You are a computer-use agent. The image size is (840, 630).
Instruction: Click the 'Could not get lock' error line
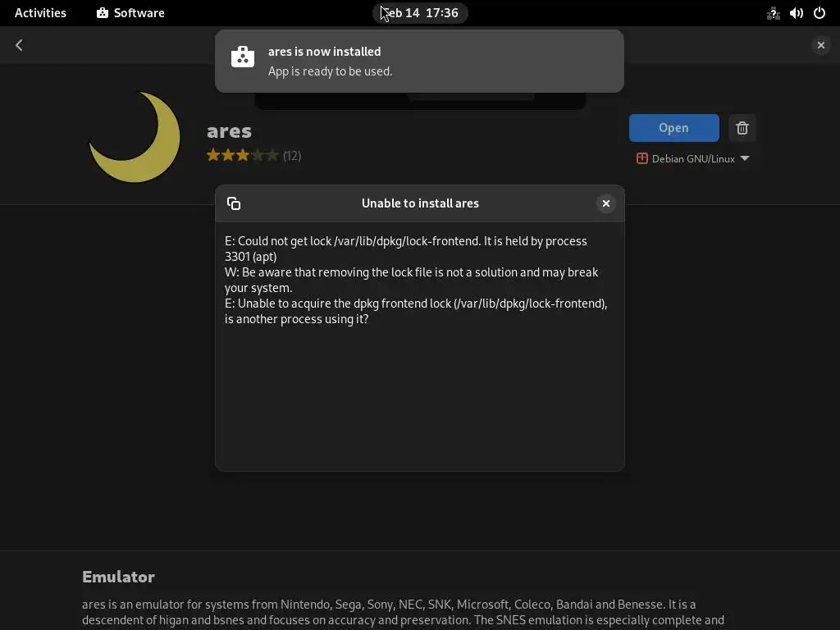405,249
